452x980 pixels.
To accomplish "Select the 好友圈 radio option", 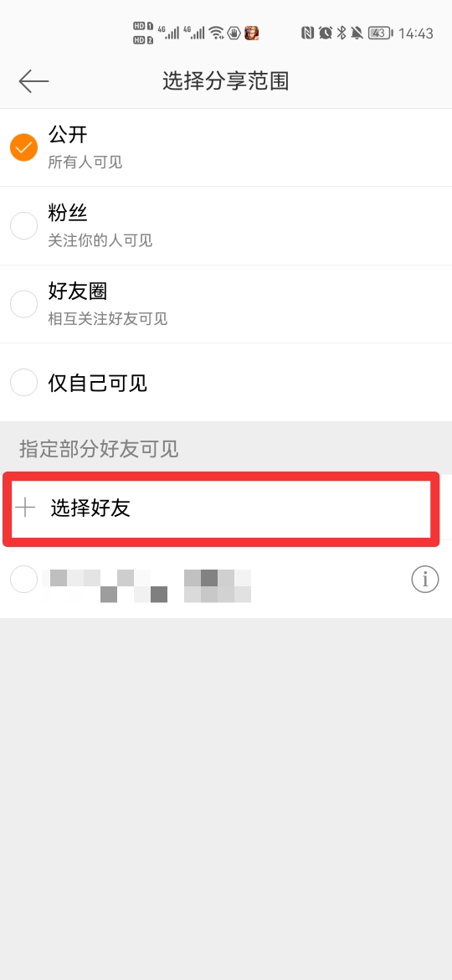I will (x=23, y=304).
